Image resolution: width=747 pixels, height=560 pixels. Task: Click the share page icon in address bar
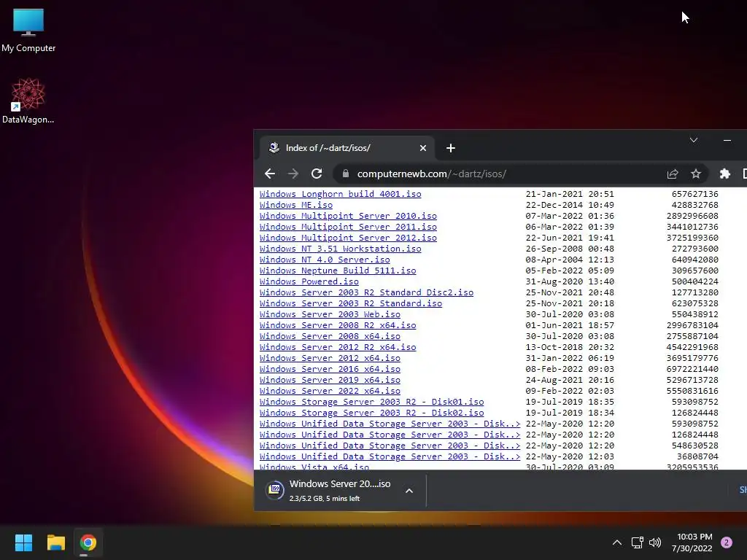(672, 174)
